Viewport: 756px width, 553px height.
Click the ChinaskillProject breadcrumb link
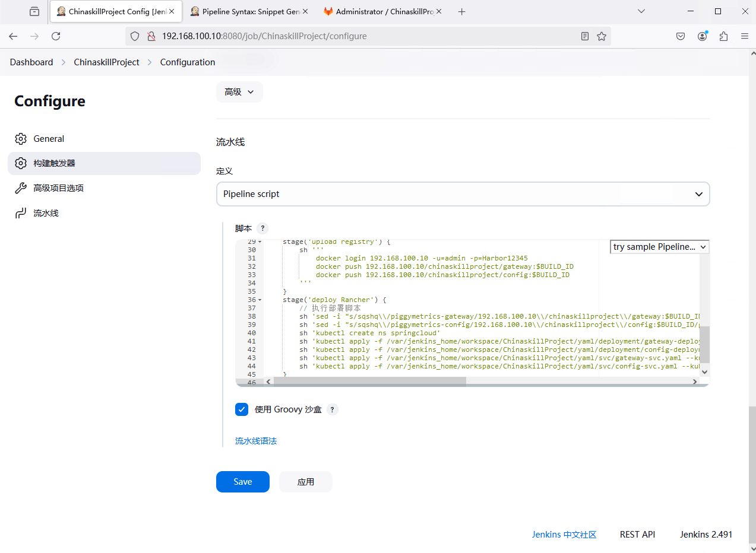tap(106, 62)
